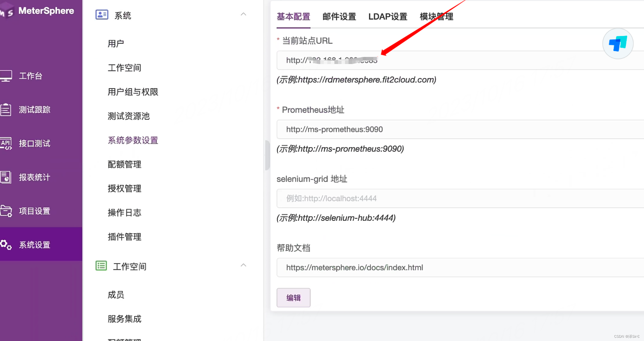Click the 系统设置 gears icon
Viewport: 644px width, 341px height.
(x=6, y=245)
